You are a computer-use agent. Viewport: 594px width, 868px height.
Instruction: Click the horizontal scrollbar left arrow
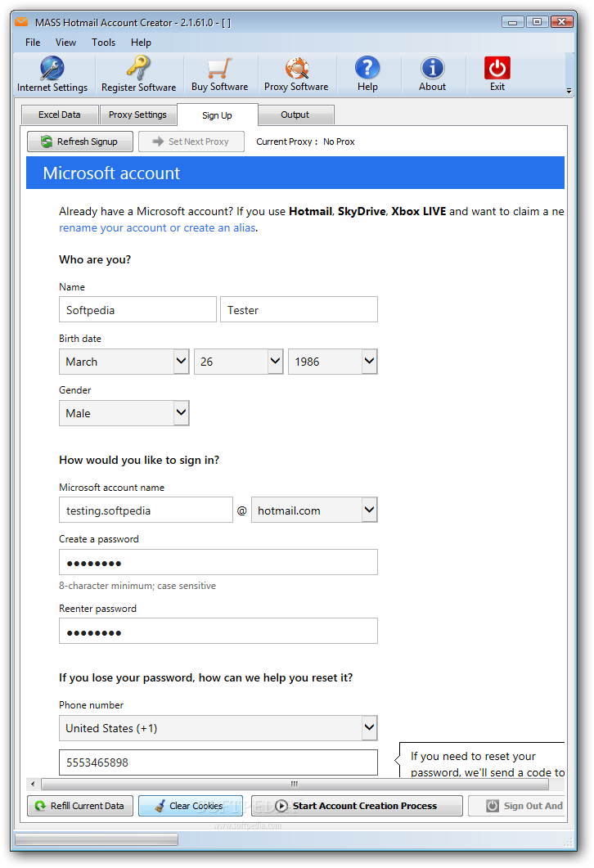point(33,784)
